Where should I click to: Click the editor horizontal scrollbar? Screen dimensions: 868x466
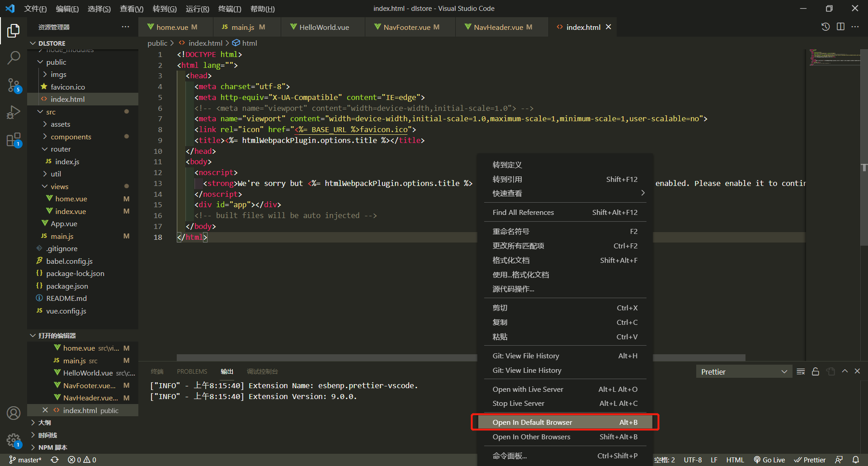[x=461, y=357]
